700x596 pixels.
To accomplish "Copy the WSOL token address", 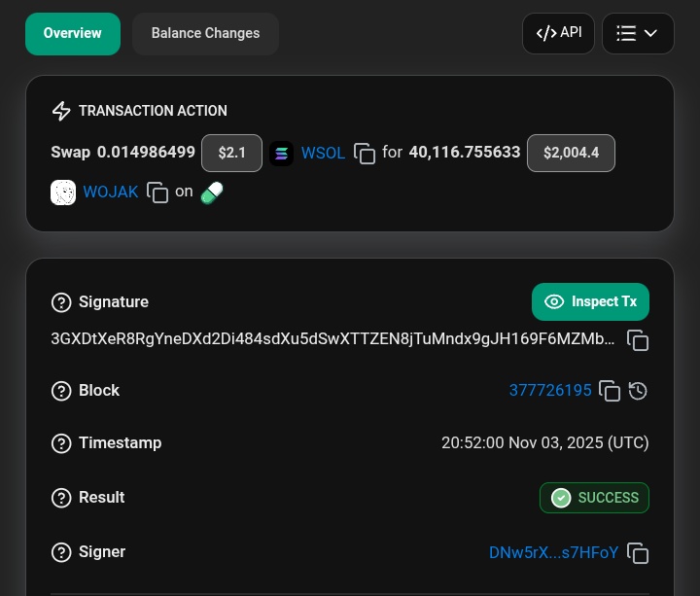I will [x=365, y=153].
